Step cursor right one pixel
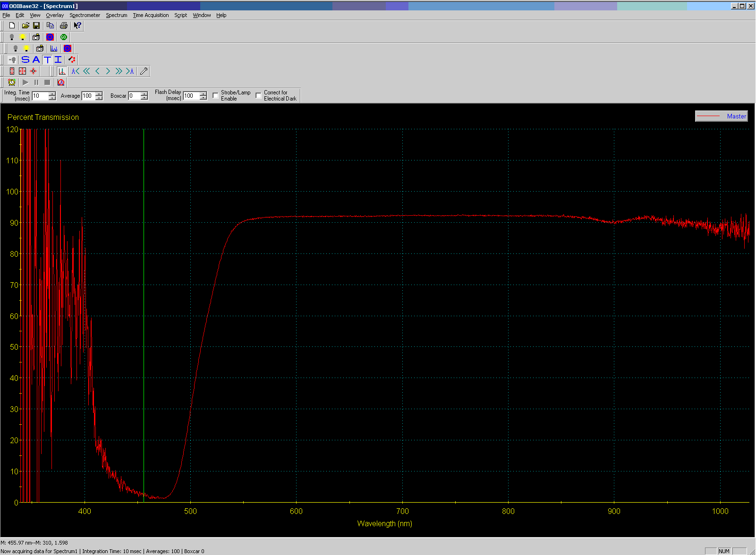Viewport: 756px width, 555px height. [108, 71]
